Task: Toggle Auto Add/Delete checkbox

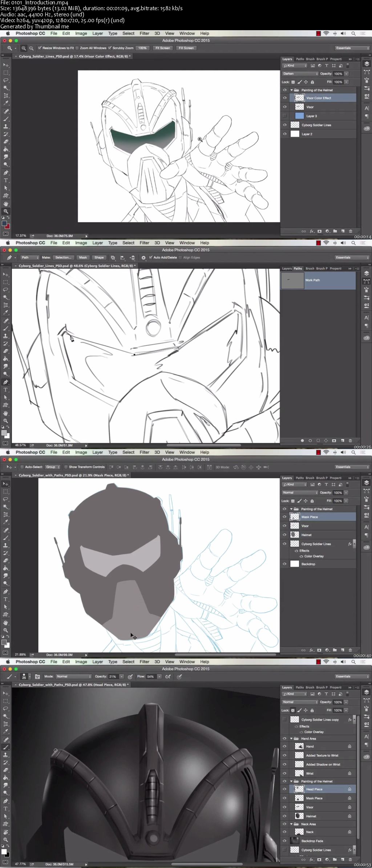Action: [151, 257]
